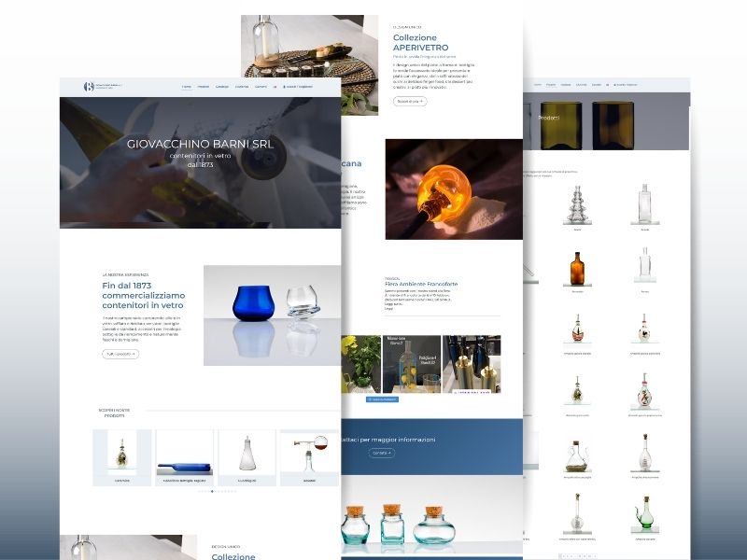Click the Accedi / Registrati link on the homepage
Viewport: 747px width, 560px height.
298,87
